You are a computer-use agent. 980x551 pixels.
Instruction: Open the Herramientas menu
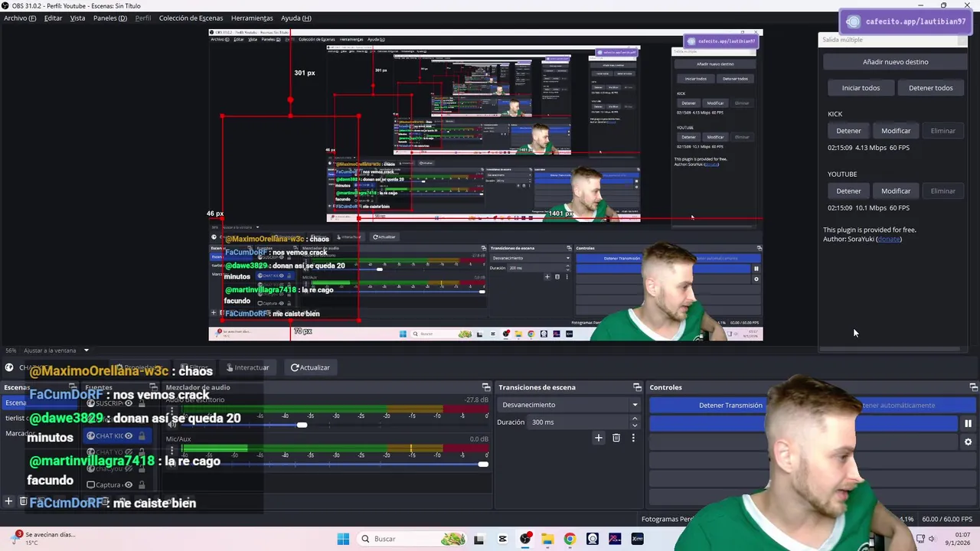pos(252,18)
